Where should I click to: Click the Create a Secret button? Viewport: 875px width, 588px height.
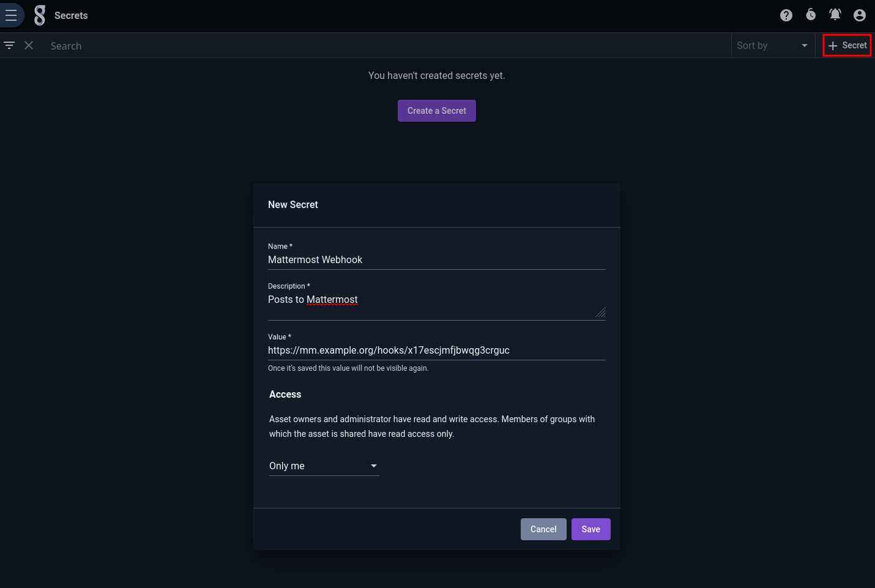(x=437, y=111)
